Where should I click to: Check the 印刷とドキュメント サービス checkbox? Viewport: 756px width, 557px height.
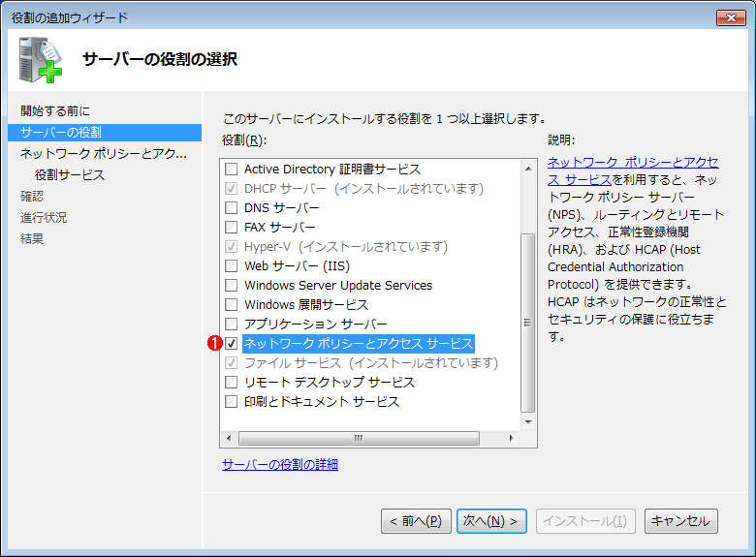232,401
